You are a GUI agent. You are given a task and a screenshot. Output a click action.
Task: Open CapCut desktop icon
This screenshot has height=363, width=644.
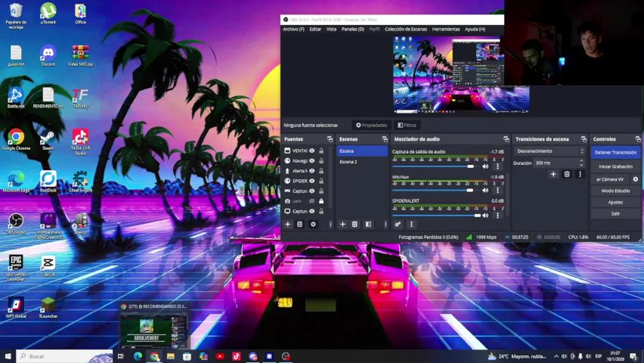48,266
